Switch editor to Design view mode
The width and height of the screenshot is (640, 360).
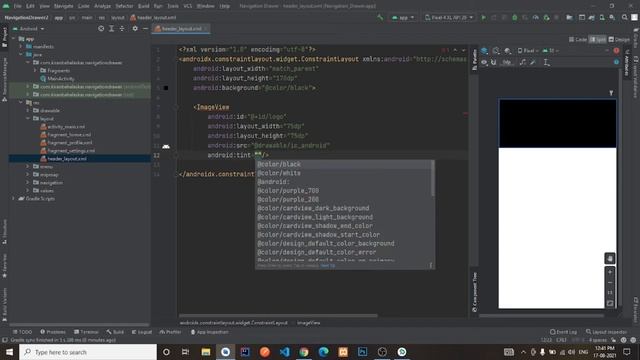(x=619, y=40)
